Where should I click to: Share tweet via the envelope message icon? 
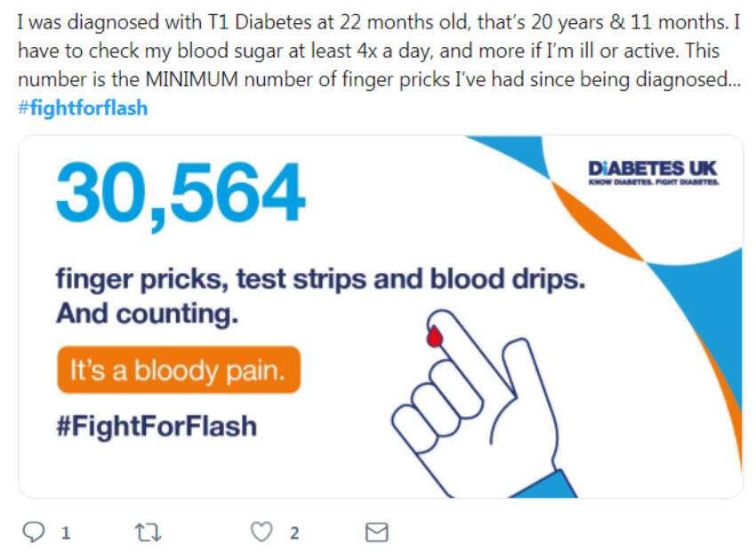377,532
